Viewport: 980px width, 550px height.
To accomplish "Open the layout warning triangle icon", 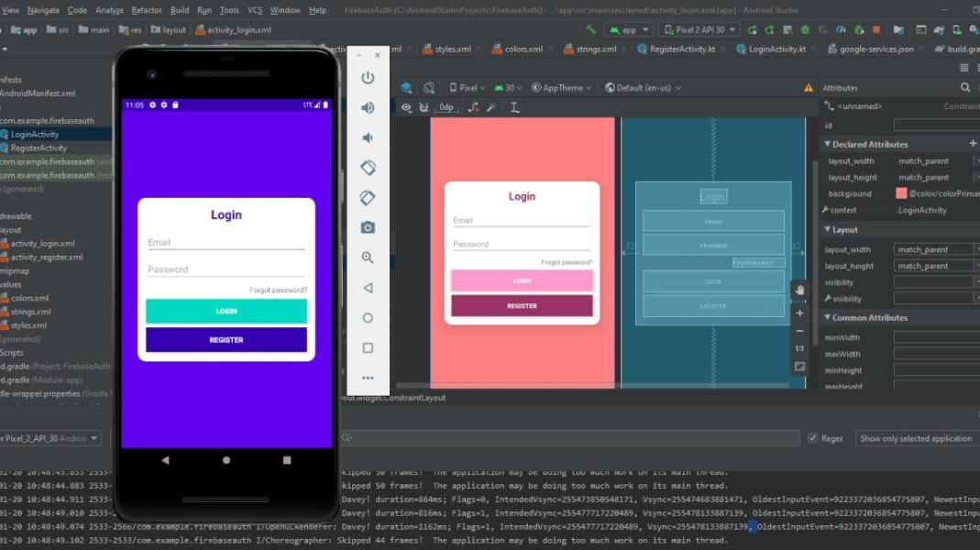I will 809,88.
